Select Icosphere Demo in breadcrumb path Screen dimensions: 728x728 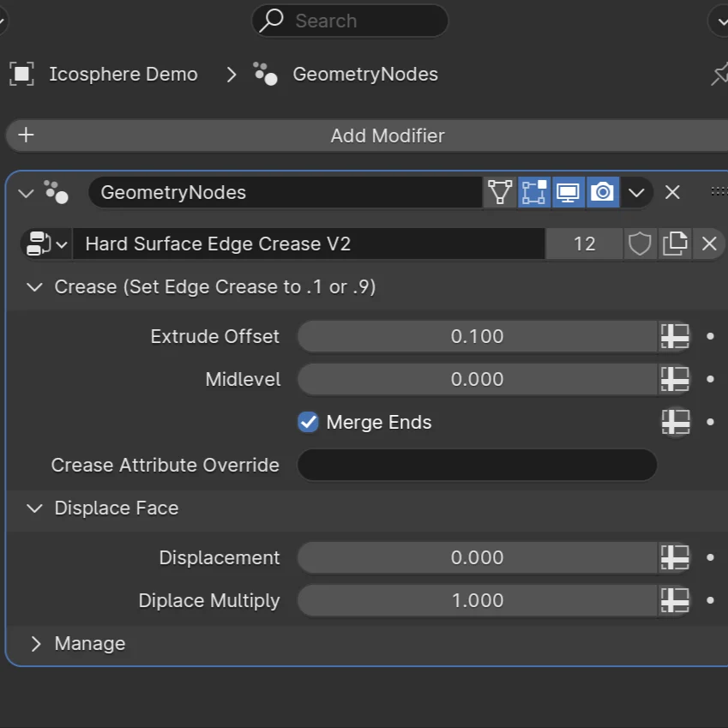click(123, 74)
